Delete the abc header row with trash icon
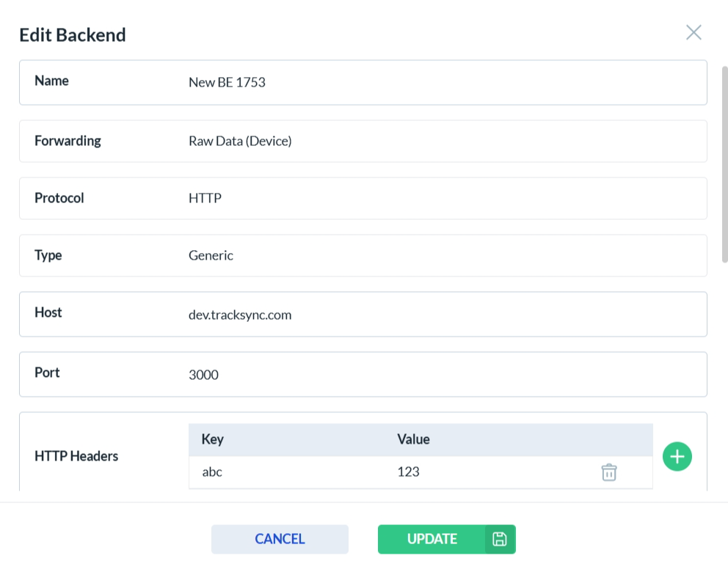The height and width of the screenshot is (572, 728). tap(608, 472)
